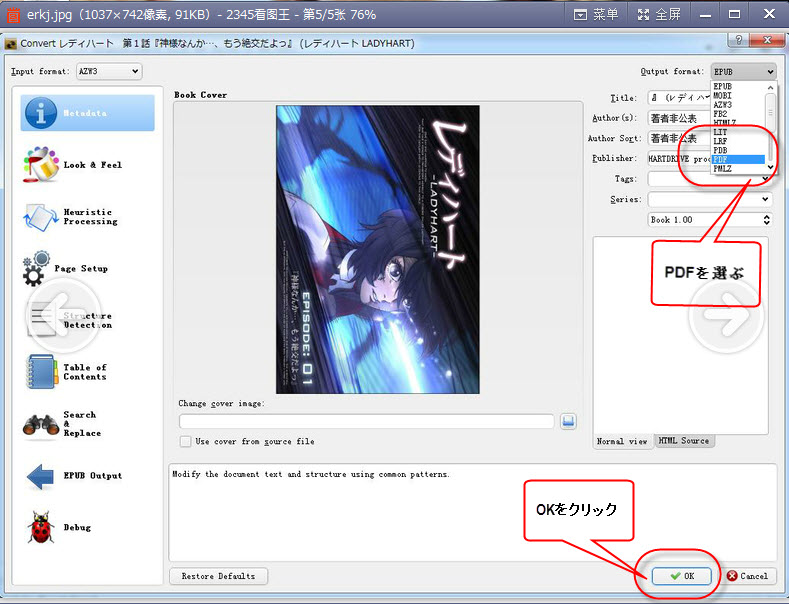
Task: Open the Metadata section
Action: 88,113
